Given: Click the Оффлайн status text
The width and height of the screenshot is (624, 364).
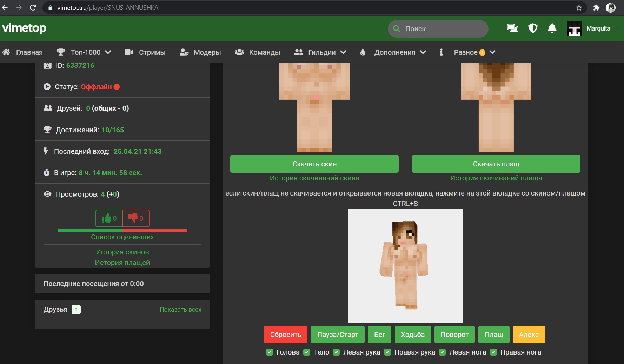Looking at the screenshot, I should (97, 87).
